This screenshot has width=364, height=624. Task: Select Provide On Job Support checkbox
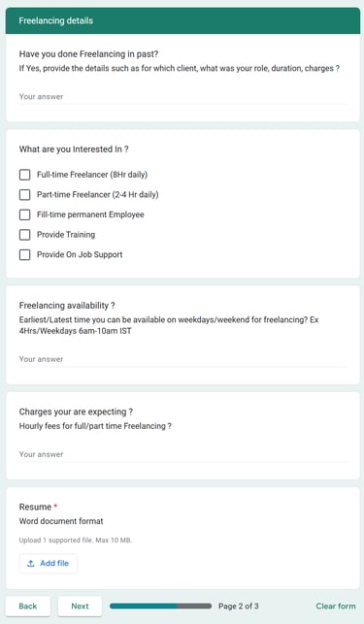[x=24, y=254]
